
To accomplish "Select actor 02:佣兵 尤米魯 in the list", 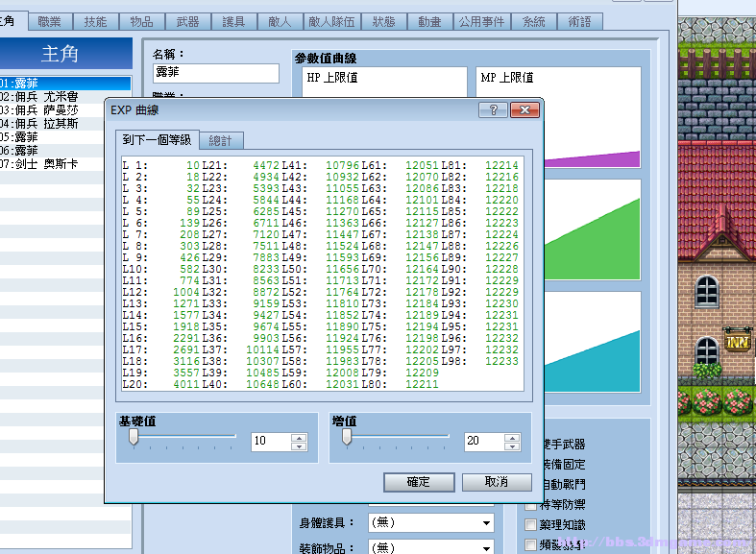I will point(65,97).
